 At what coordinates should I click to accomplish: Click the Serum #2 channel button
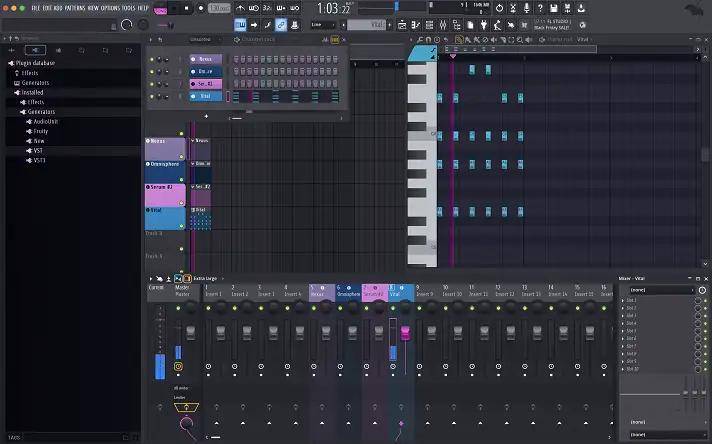tap(203, 84)
